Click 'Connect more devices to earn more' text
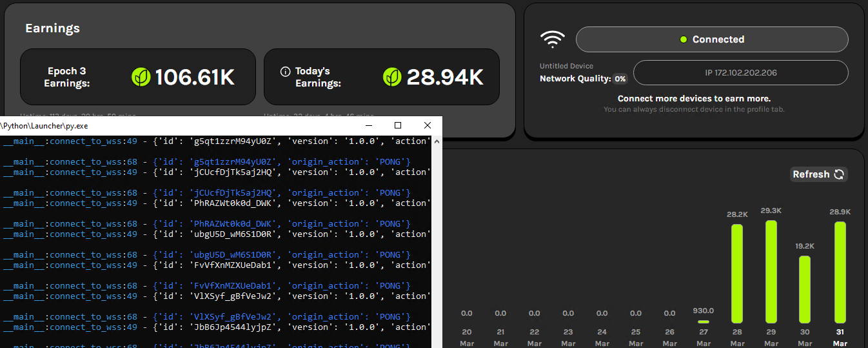 point(694,99)
